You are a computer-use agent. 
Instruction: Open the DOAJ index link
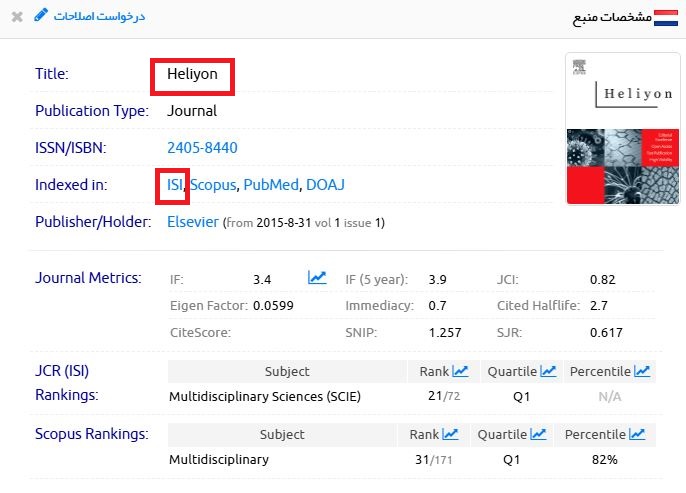pos(325,185)
